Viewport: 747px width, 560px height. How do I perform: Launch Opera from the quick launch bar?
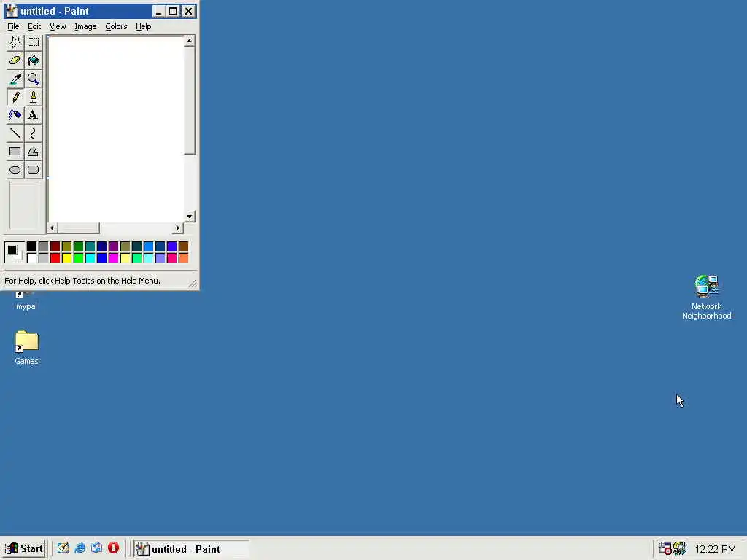[x=113, y=548]
